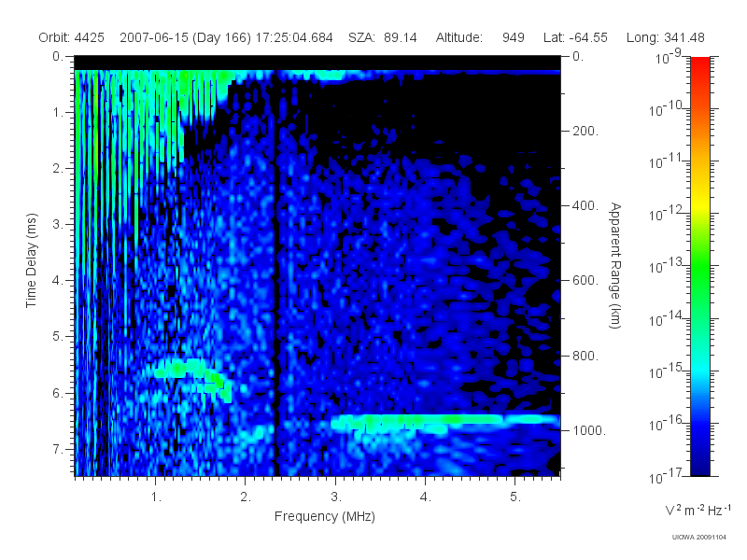Click the 10^-13 color scale label
747x560 pixels.
click(667, 265)
